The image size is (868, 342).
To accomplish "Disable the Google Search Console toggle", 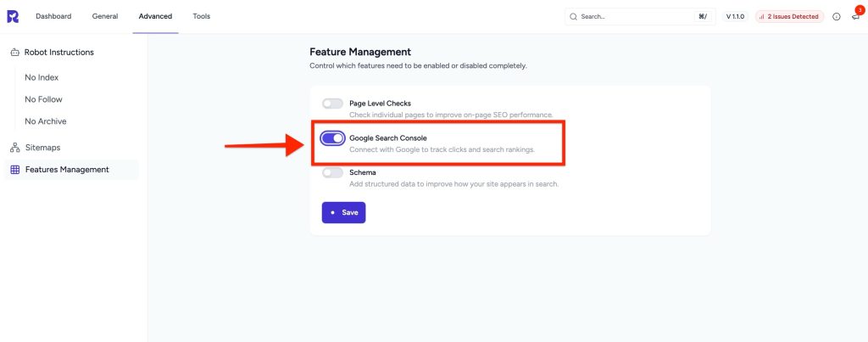I will click(332, 138).
